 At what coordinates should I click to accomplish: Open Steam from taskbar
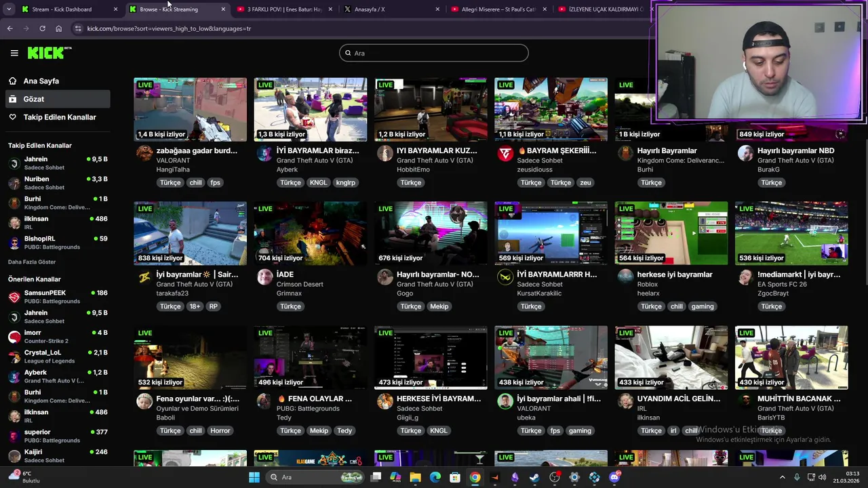pos(534,477)
